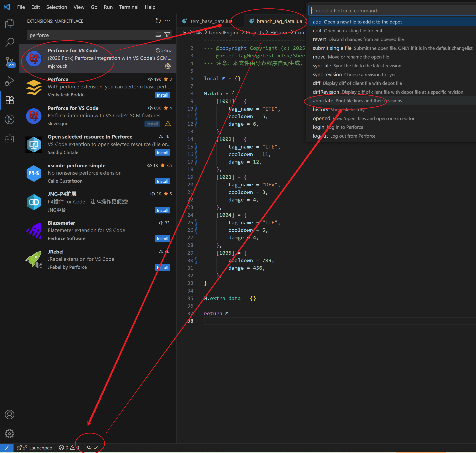
Task: Click the deprecation warning on Perforce for VS Code
Action: pos(168,123)
